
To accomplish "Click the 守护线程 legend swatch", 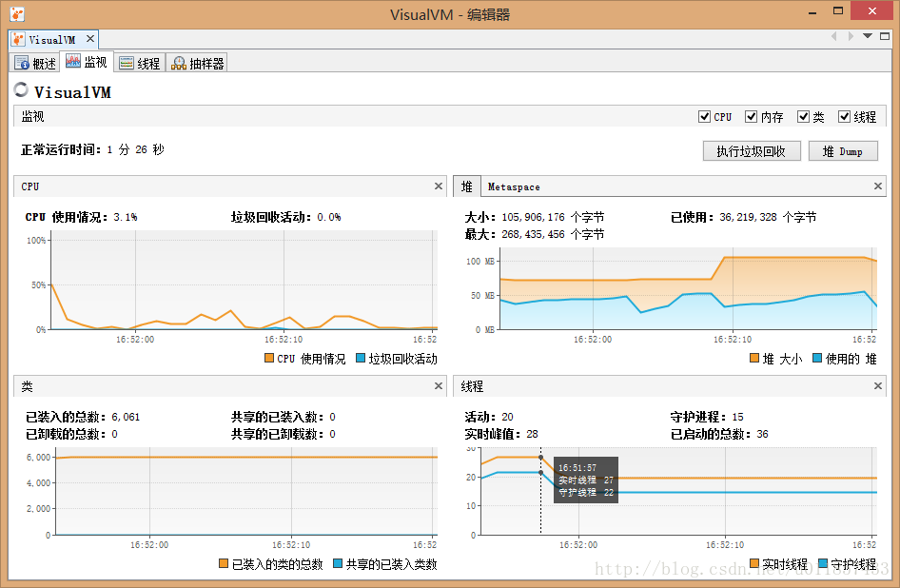I will [x=823, y=563].
